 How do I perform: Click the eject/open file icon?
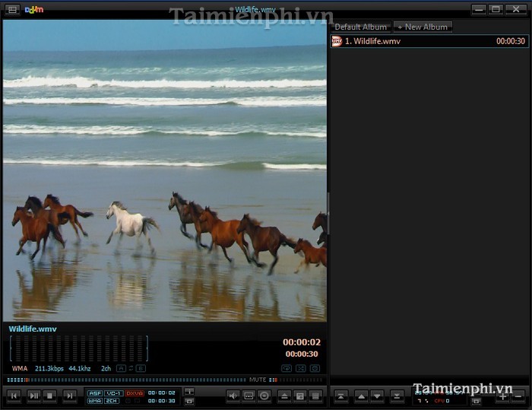pos(284,396)
